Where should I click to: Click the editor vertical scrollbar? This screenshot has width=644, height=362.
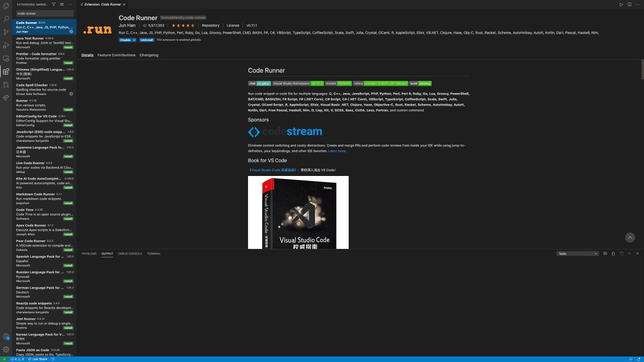(x=642, y=70)
